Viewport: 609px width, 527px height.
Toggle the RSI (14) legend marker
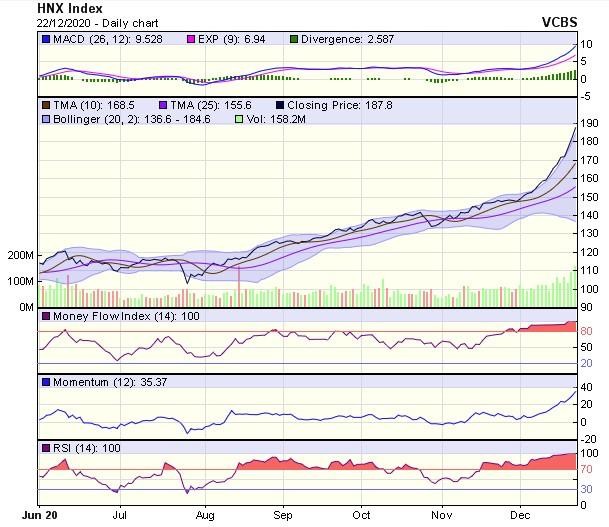(46, 448)
